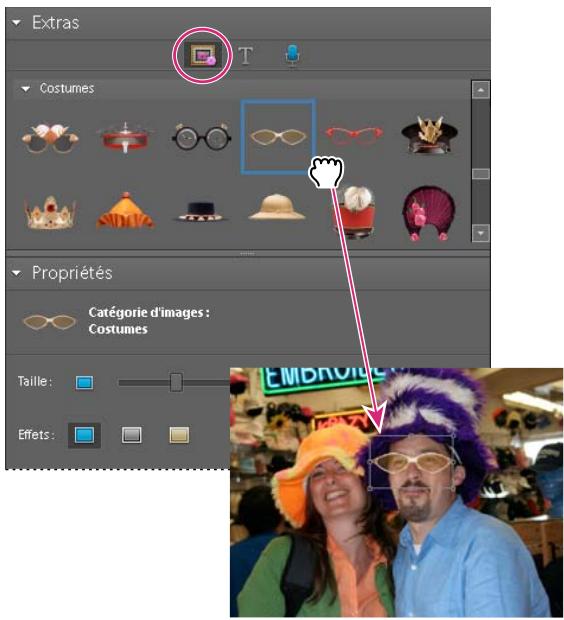Pick the tan safari pith helmet

click(277, 206)
